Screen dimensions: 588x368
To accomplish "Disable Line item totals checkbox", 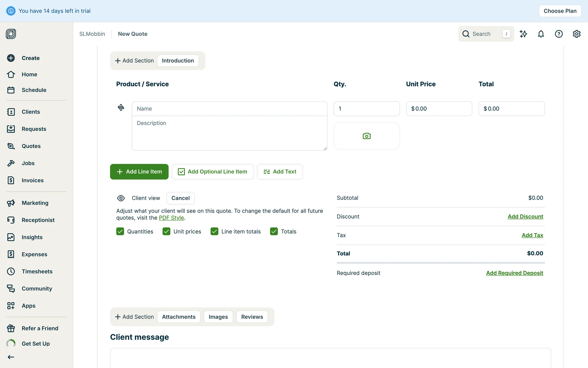I will pos(214,231).
